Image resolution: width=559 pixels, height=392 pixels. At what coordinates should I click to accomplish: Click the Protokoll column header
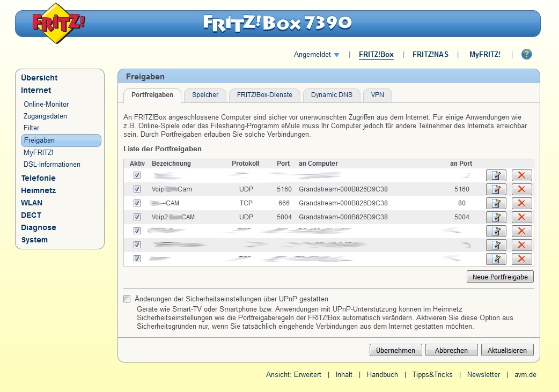pos(245,164)
